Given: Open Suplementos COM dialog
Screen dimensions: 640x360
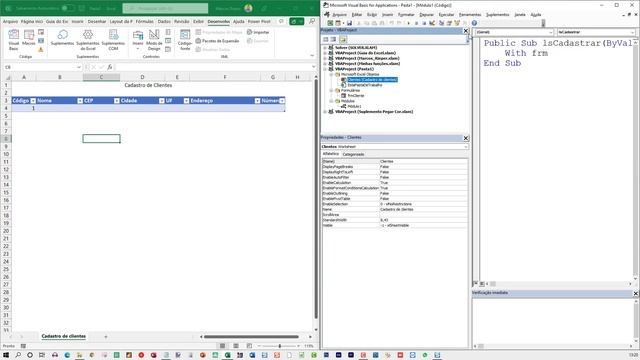Looking at the screenshot, I should [113, 40].
